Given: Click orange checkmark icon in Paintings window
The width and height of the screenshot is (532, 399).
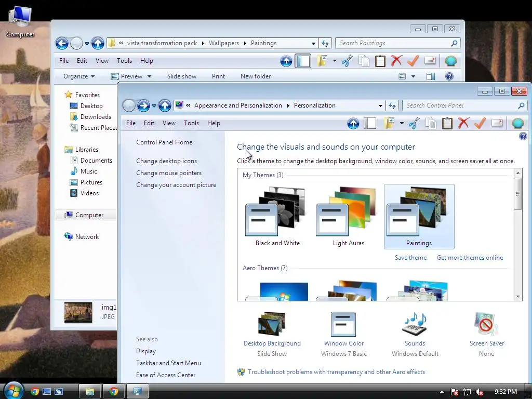Looking at the screenshot, I should 413,61.
